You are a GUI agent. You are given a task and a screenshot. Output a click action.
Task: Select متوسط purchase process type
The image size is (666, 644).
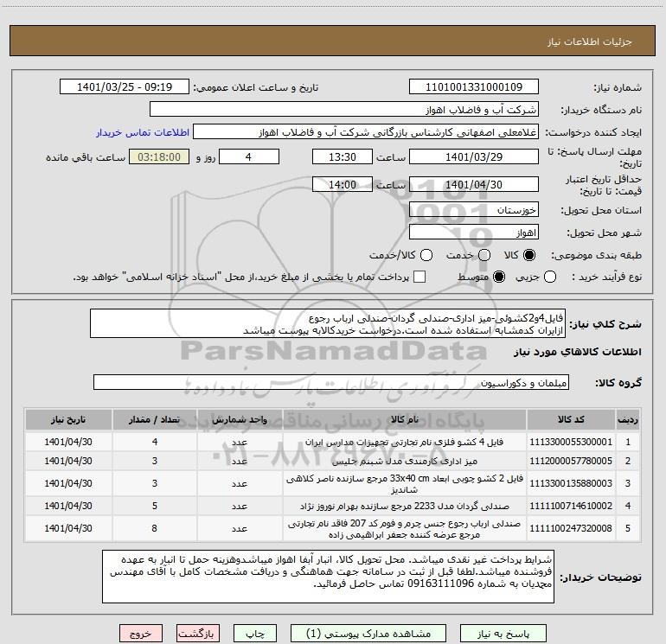tap(499, 277)
